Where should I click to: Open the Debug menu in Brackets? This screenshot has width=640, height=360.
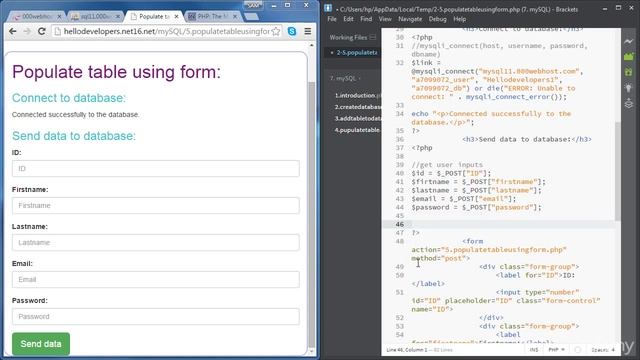pyautogui.click(x=438, y=19)
